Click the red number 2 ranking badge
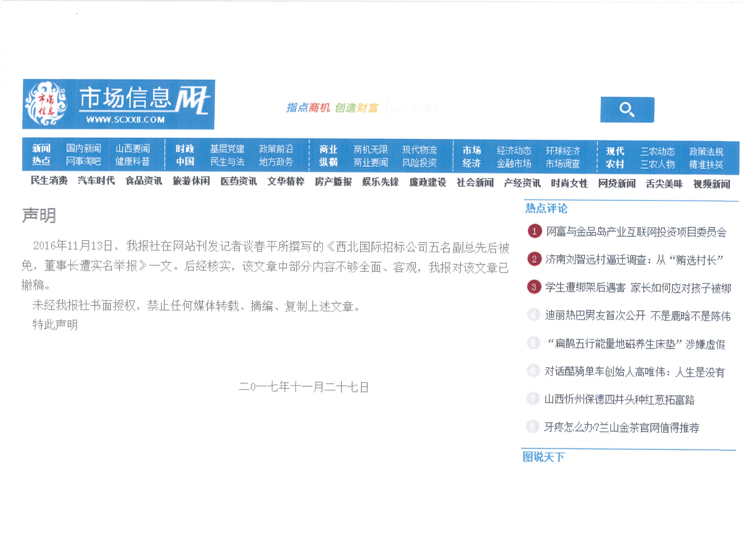 point(534,259)
